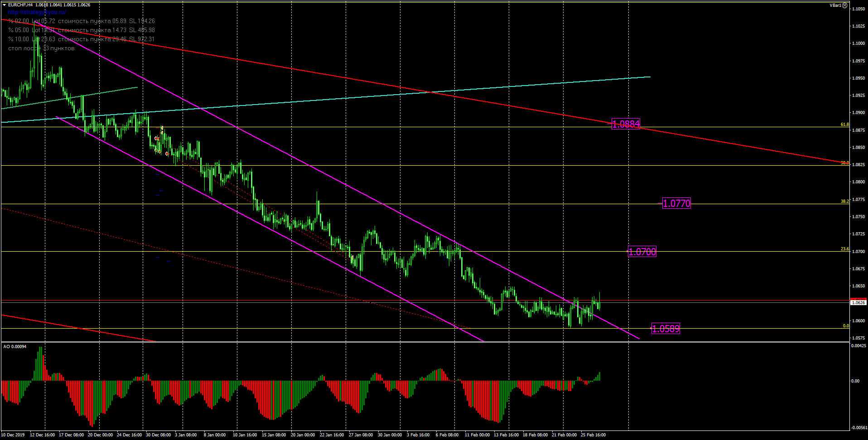Open the EURCHF,H4 chart dropdown triangle
The height and width of the screenshot is (440, 868).
[x=4, y=5]
